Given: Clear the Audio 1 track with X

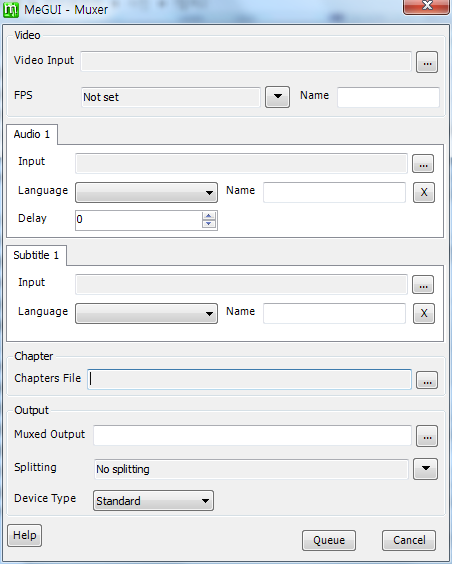Looking at the screenshot, I should click(424, 192).
